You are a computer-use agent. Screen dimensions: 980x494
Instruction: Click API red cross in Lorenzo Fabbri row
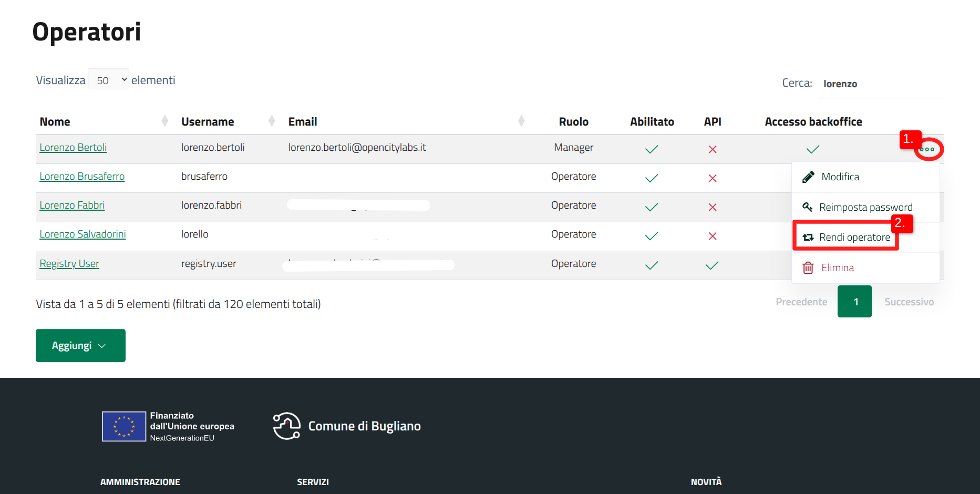[713, 207]
